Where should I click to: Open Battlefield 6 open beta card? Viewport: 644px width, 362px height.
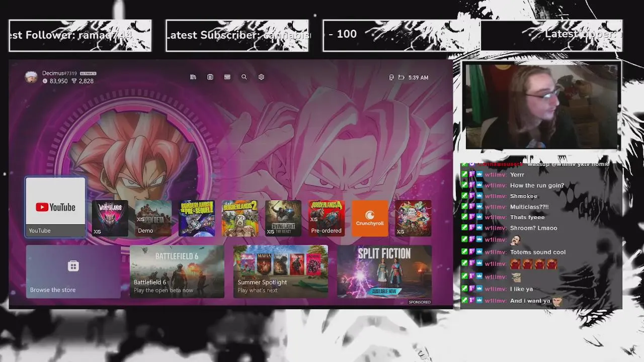coord(177,271)
